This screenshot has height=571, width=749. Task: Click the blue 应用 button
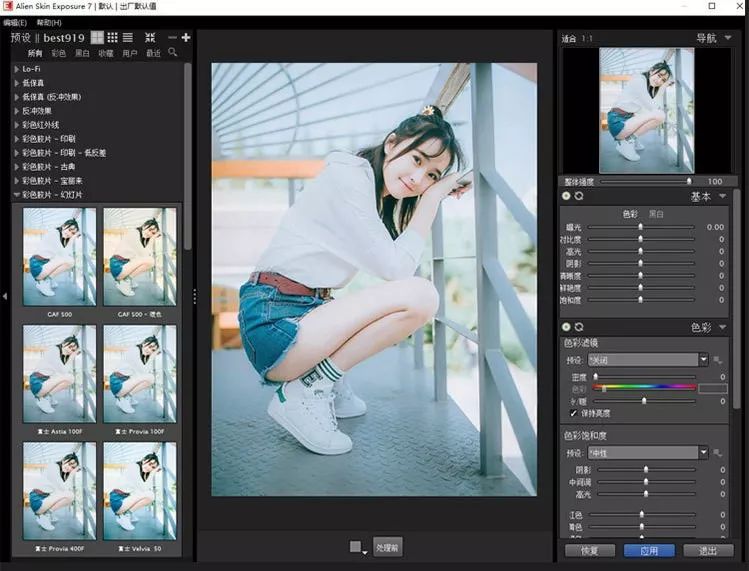point(648,551)
